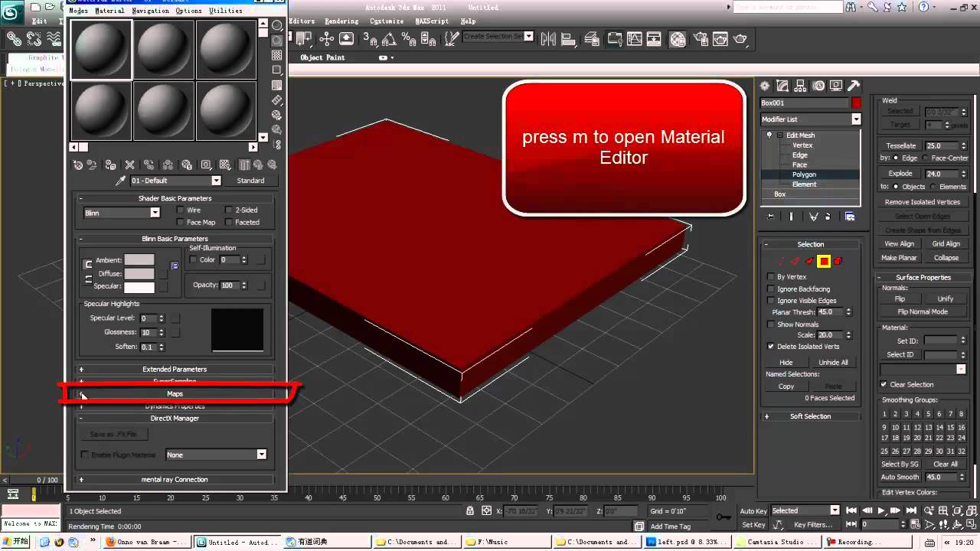This screenshot has width=980, height=551.
Task: Click Configure Modifier Sets icon
Action: click(x=850, y=217)
